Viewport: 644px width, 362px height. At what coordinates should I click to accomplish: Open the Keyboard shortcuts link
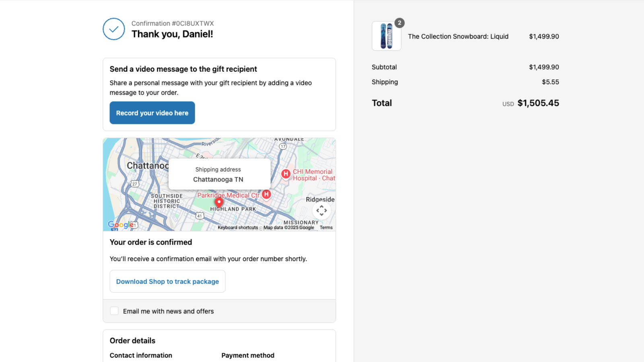click(237, 227)
